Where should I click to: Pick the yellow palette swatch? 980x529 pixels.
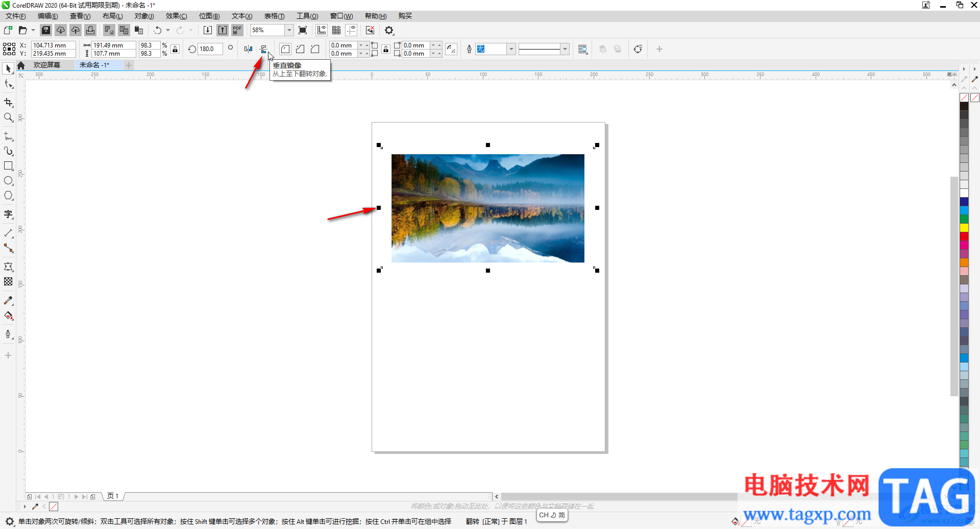(964, 227)
